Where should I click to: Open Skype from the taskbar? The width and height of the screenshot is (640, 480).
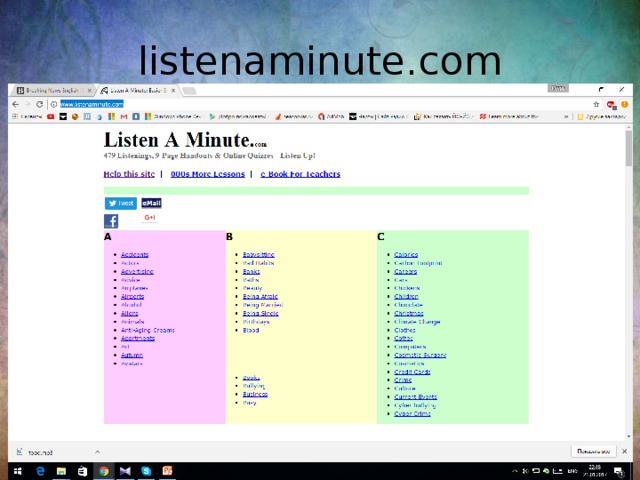click(x=146, y=471)
